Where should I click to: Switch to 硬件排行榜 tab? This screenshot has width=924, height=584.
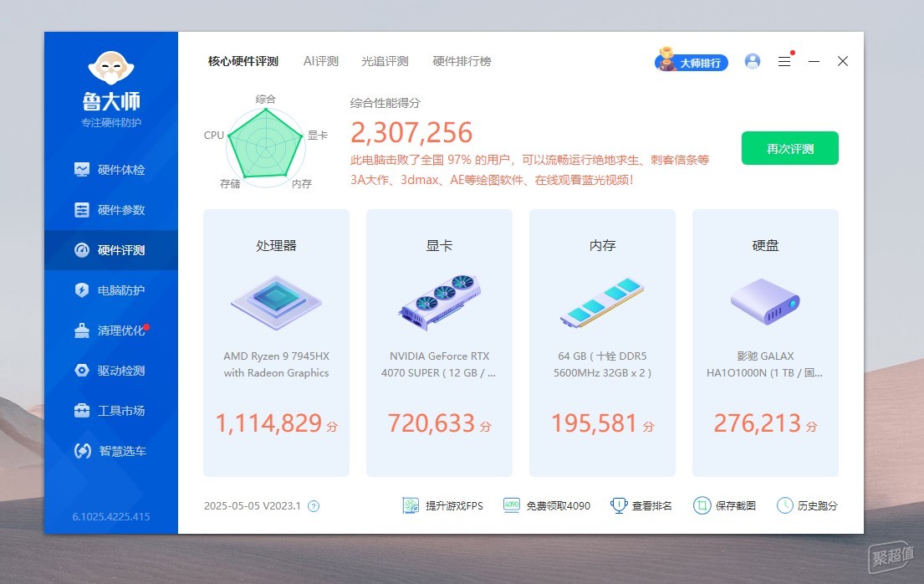tap(462, 61)
